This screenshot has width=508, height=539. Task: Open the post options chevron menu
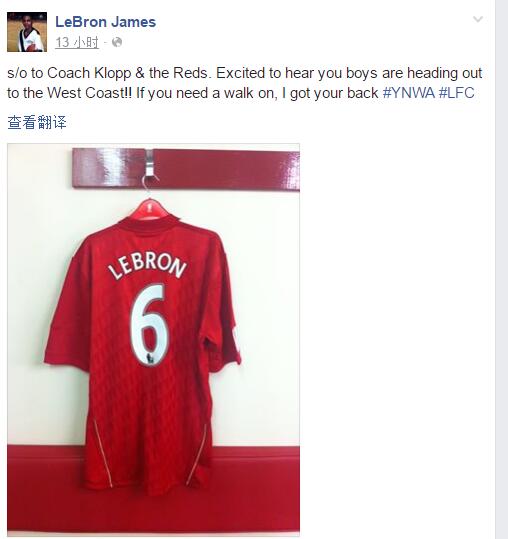(x=478, y=19)
